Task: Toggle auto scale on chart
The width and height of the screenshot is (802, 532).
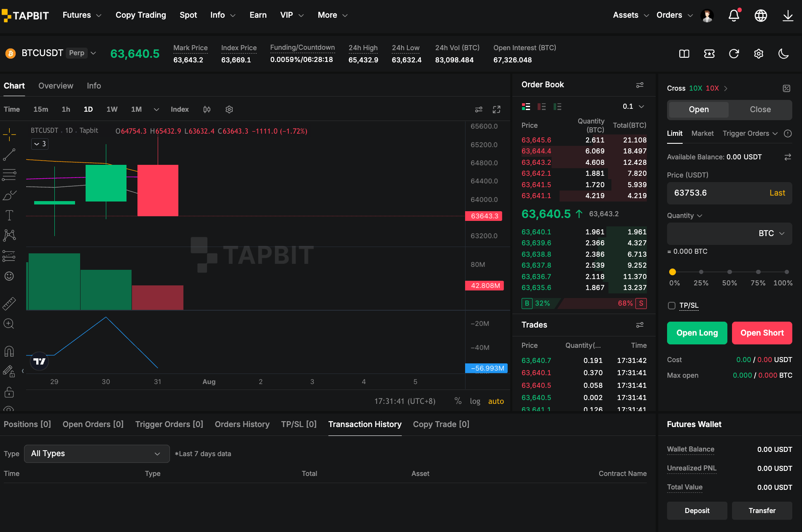Action: coord(496,401)
